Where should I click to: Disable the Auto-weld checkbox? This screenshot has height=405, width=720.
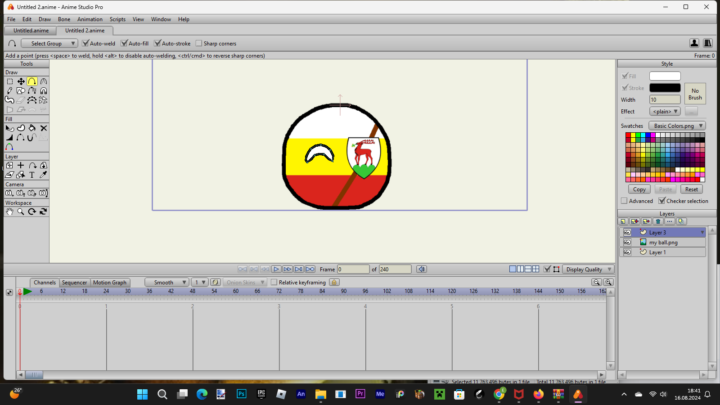[86, 43]
